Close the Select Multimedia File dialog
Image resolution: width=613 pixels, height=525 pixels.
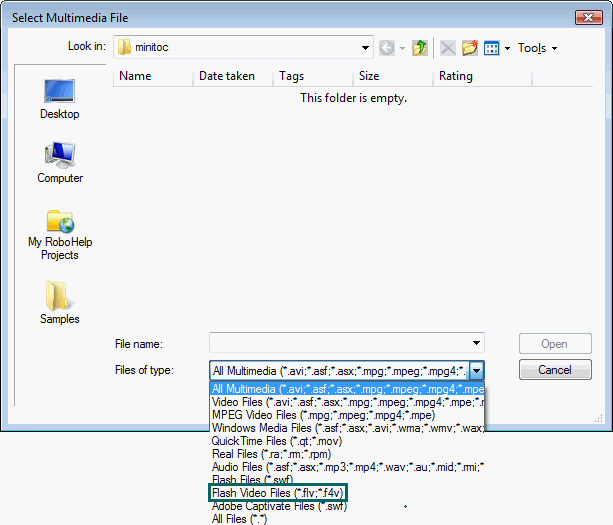click(588, 17)
